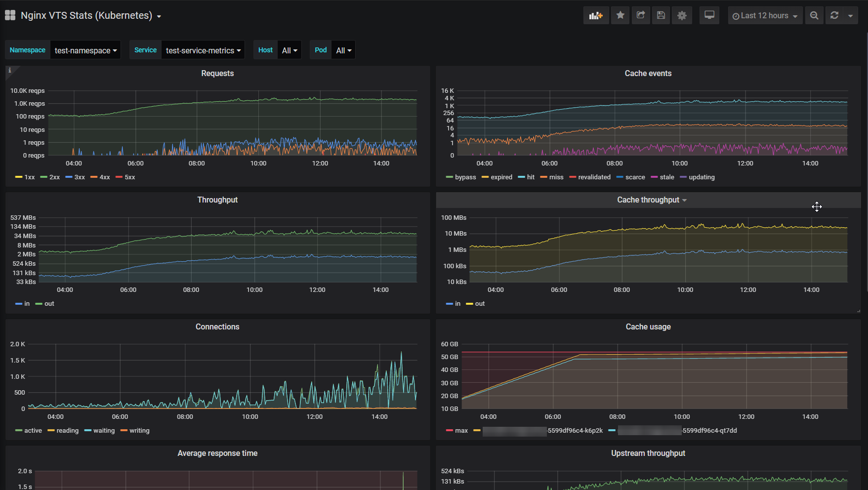Save the dashboard using disk icon
Screen dimensions: 868x490
pos(661,16)
